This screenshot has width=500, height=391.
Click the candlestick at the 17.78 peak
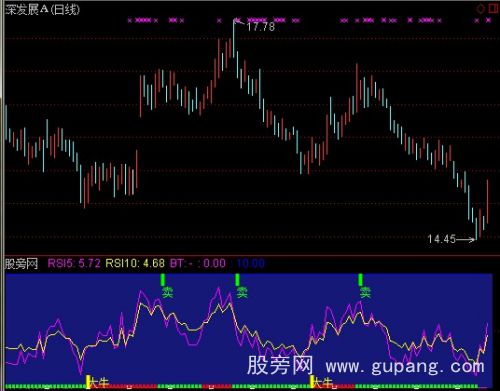pyautogui.click(x=234, y=39)
